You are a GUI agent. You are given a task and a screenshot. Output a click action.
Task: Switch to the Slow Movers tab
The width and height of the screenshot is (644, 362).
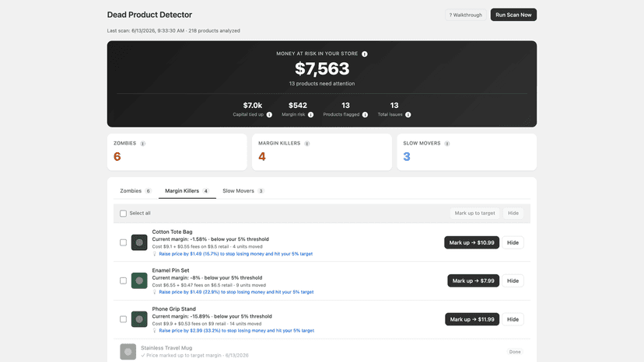243,191
